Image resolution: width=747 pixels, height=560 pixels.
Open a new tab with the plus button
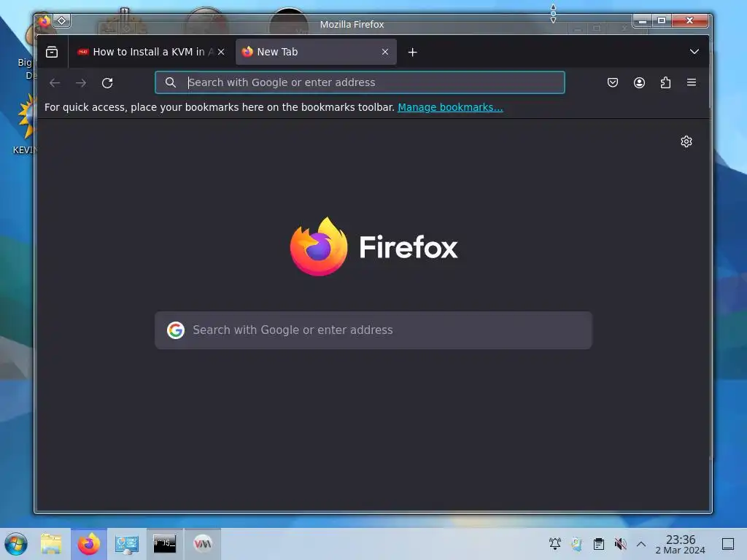coord(413,52)
